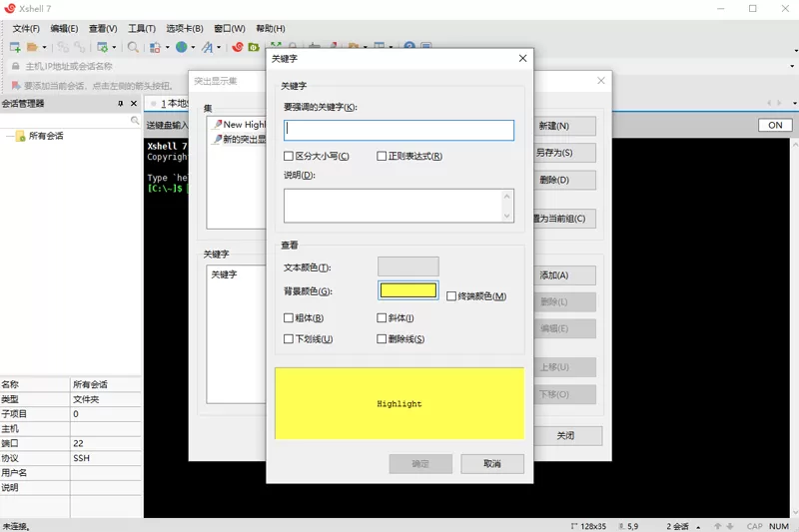Click the New Session toolbar icon
799x532 pixels.
click(15, 47)
